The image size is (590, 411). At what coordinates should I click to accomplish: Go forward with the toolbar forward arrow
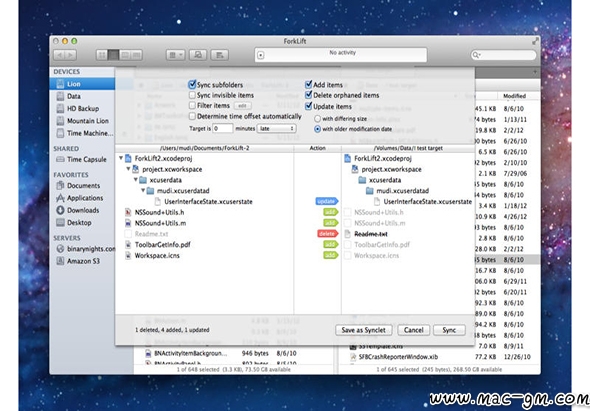(x=71, y=55)
